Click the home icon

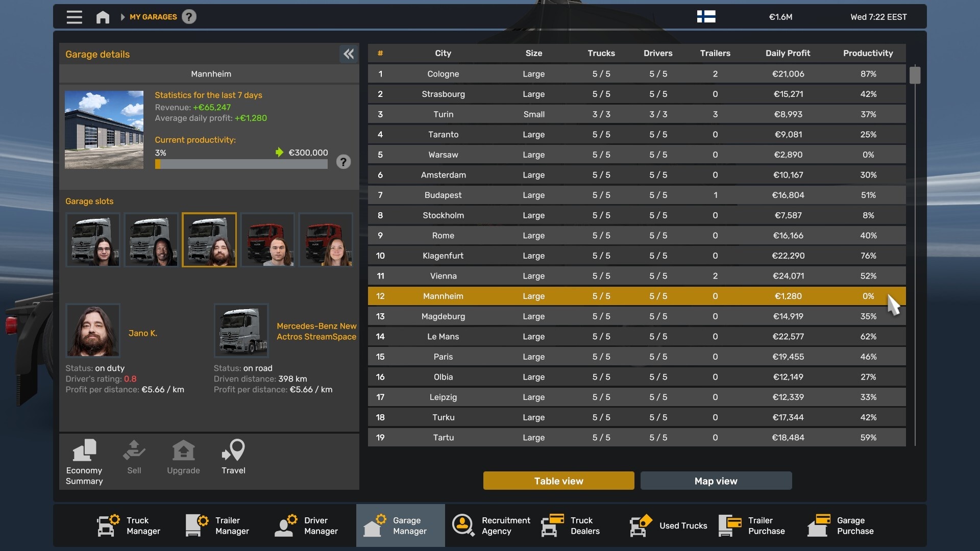pyautogui.click(x=103, y=17)
